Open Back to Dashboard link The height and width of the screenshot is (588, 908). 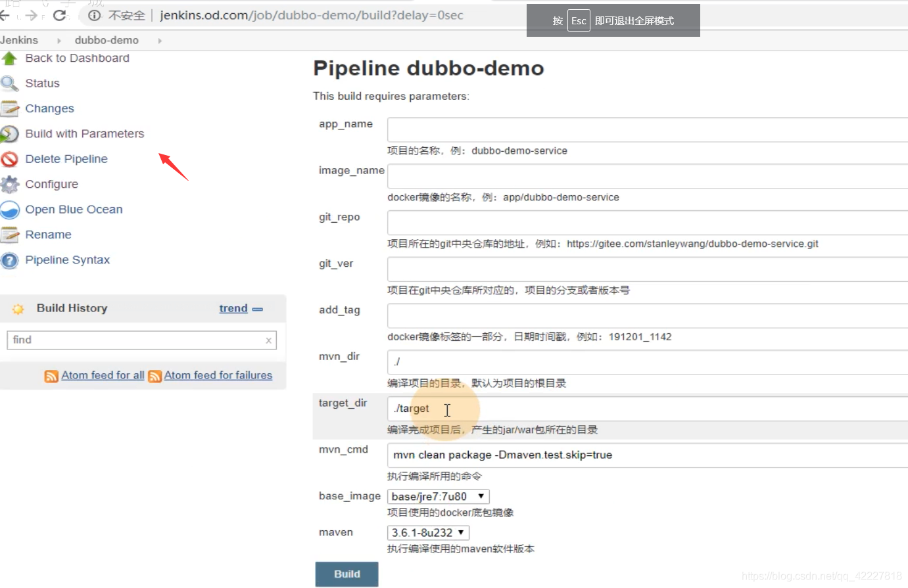point(77,58)
